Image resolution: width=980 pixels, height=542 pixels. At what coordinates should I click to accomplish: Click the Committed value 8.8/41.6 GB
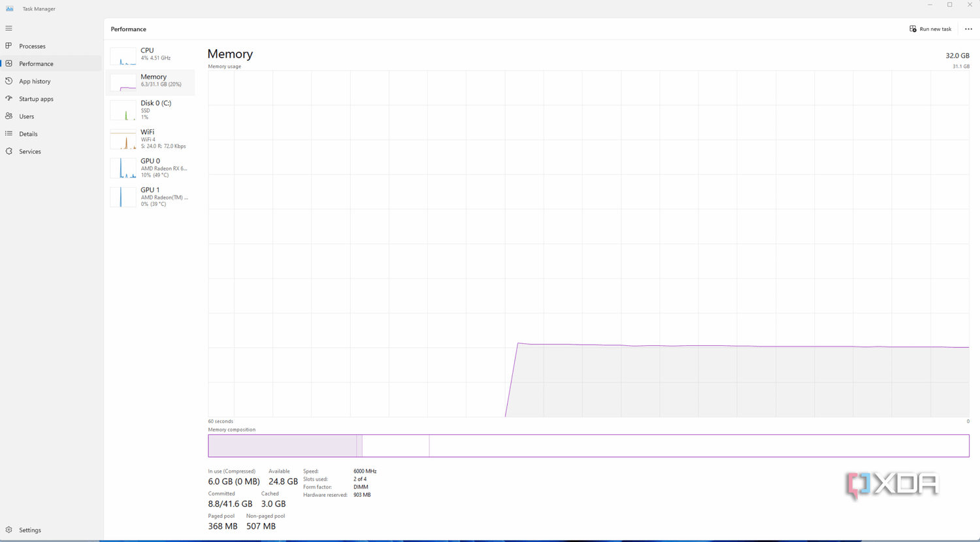[x=230, y=504]
